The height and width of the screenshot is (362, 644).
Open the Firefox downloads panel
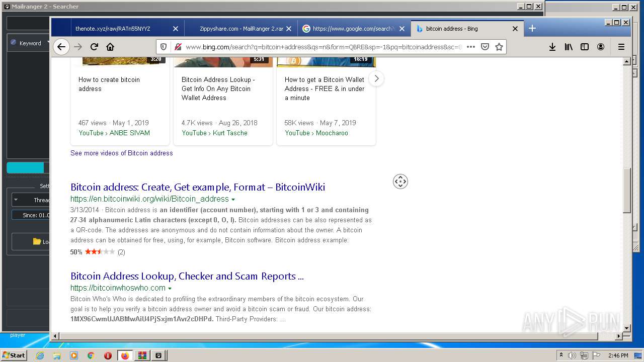[x=552, y=47]
